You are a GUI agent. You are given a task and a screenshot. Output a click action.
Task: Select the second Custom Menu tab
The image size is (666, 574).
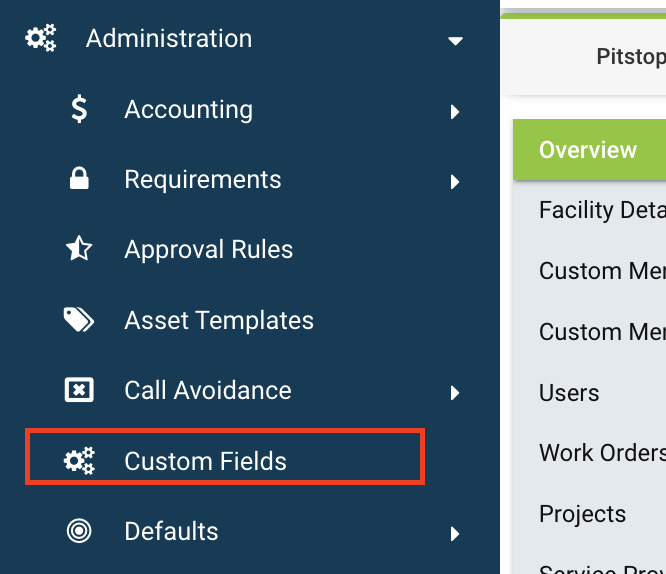click(x=602, y=331)
